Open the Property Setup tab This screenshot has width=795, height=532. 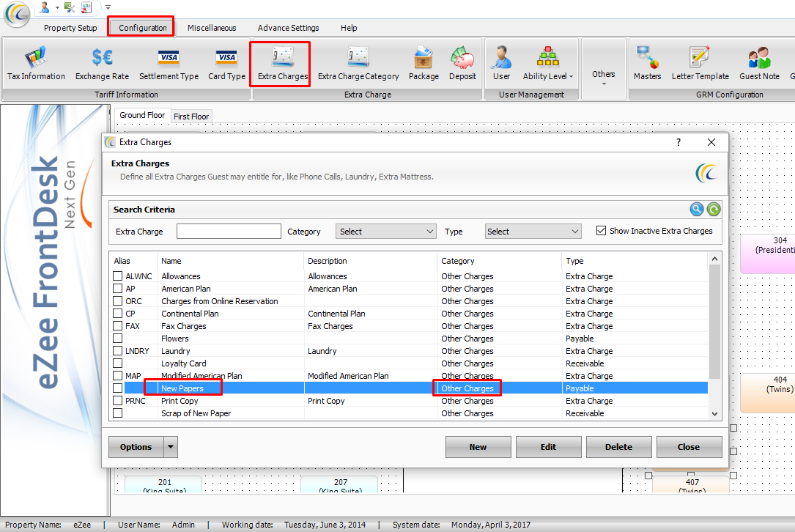coord(70,28)
